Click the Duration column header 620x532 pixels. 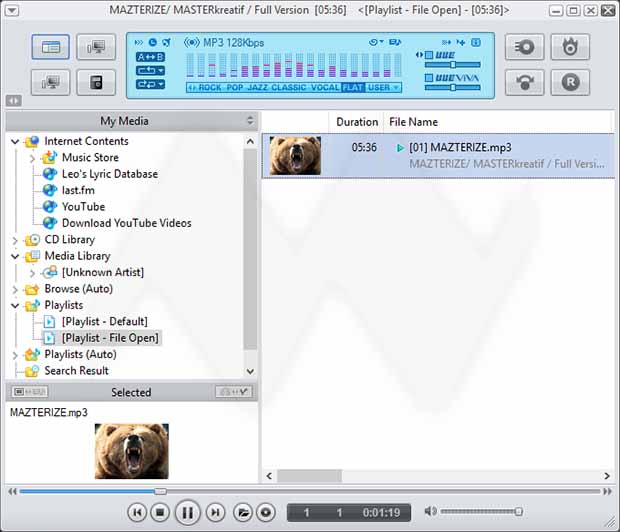click(x=357, y=122)
